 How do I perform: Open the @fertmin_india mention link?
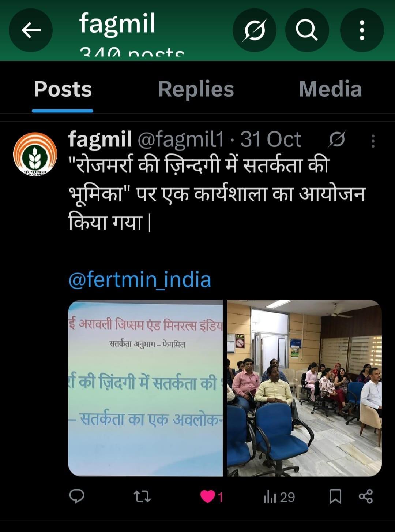140,279
